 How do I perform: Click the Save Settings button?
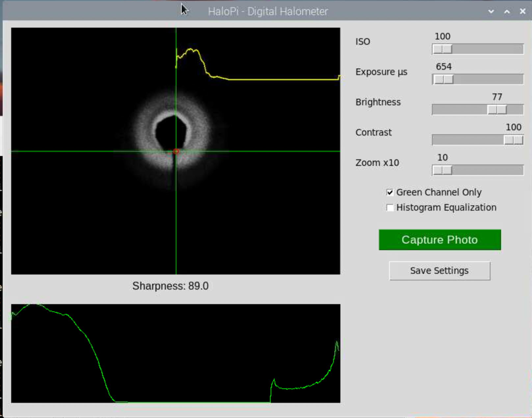pos(439,271)
